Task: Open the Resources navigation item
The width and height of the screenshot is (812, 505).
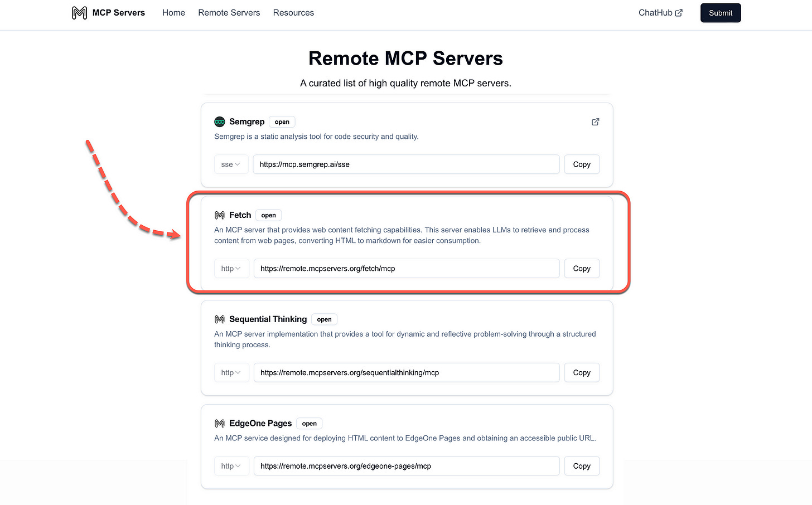Action: click(x=293, y=12)
